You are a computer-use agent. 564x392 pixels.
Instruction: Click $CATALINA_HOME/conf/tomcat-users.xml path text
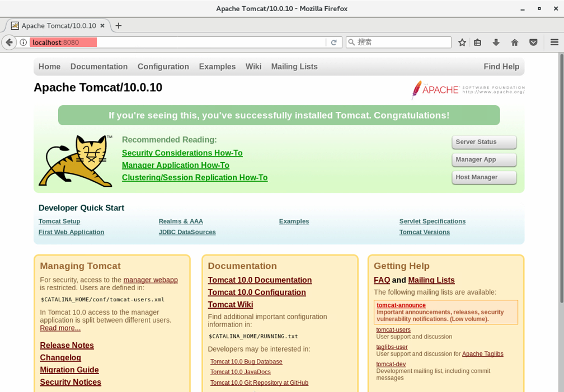coord(102,300)
